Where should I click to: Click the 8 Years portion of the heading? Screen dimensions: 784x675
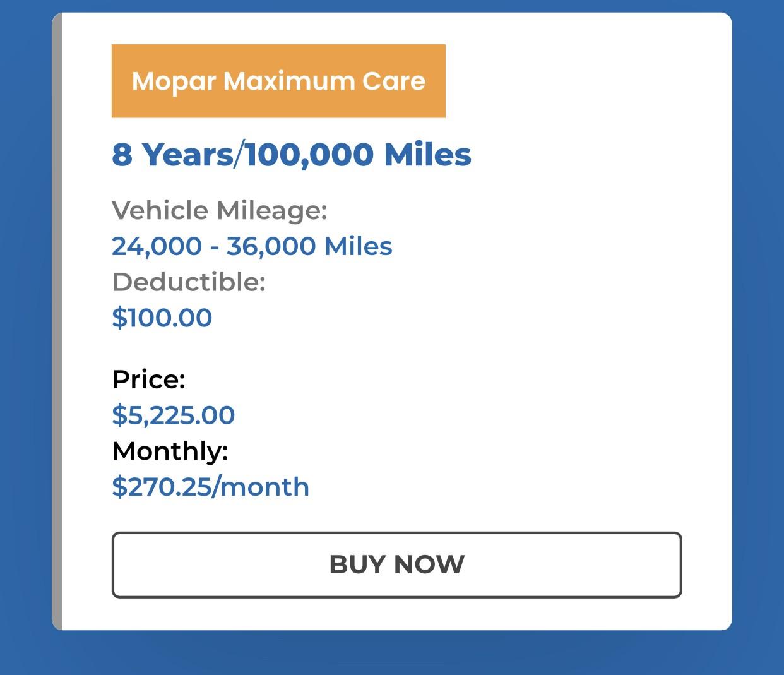(x=172, y=155)
